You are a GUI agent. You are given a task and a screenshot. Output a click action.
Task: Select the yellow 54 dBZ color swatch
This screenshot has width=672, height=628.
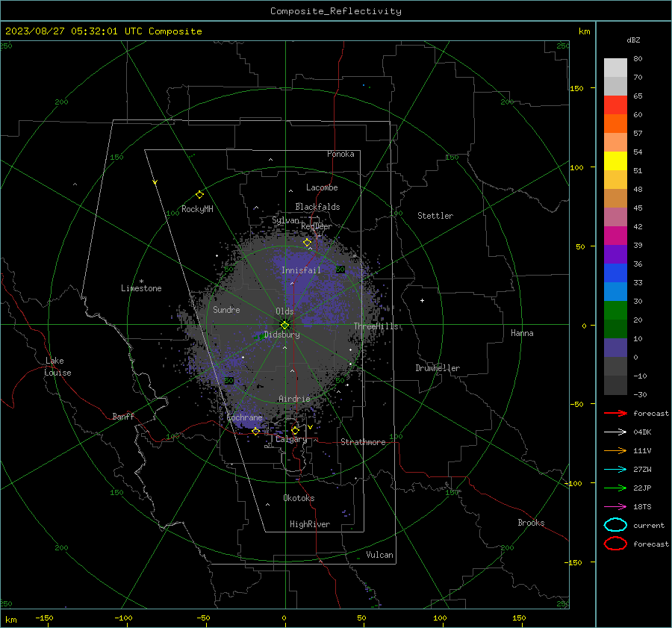point(615,161)
